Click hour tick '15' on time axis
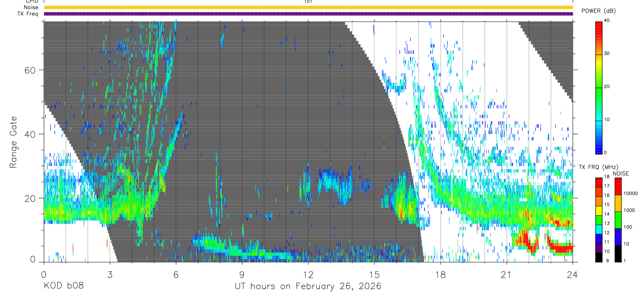 click(374, 274)
